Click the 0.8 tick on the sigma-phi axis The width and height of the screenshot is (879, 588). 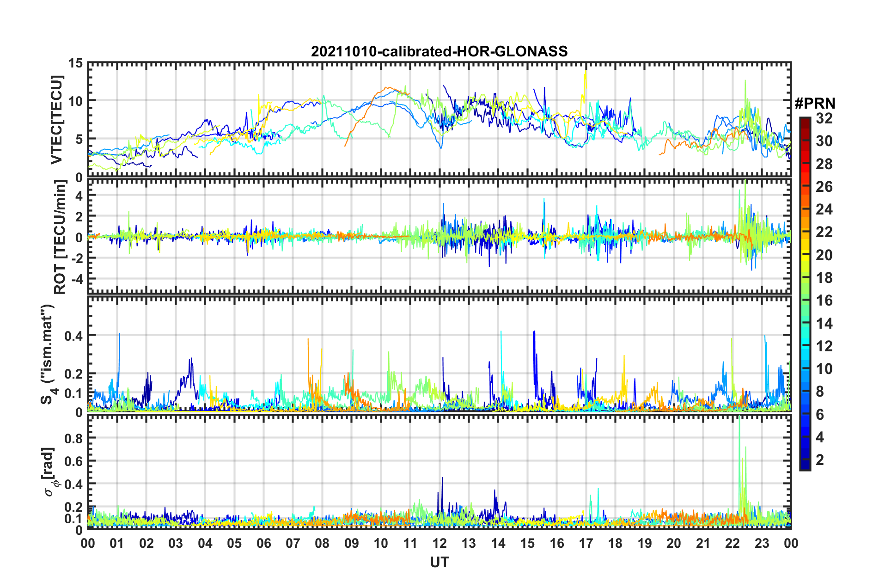click(x=74, y=438)
